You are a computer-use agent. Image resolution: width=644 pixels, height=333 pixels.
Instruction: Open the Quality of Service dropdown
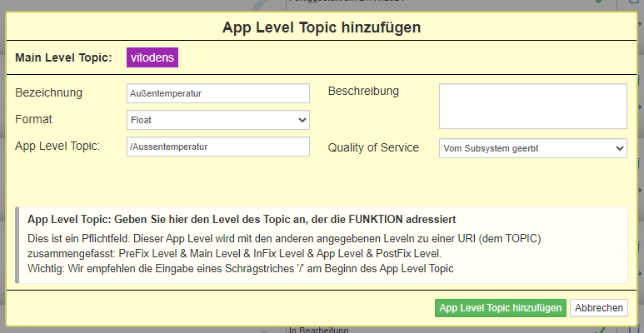(x=533, y=148)
